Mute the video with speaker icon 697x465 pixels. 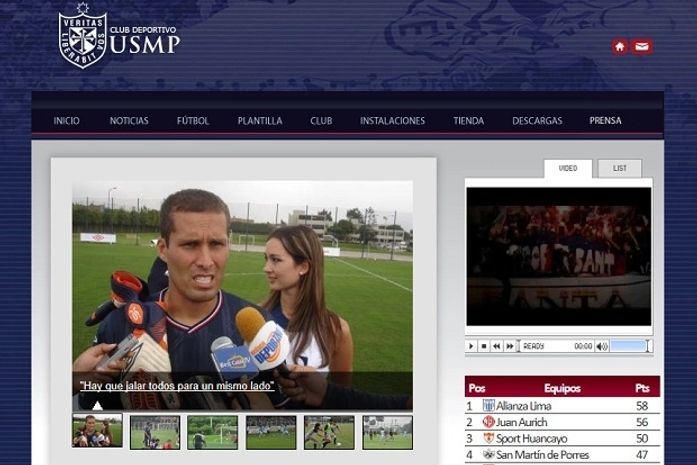[602, 346]
